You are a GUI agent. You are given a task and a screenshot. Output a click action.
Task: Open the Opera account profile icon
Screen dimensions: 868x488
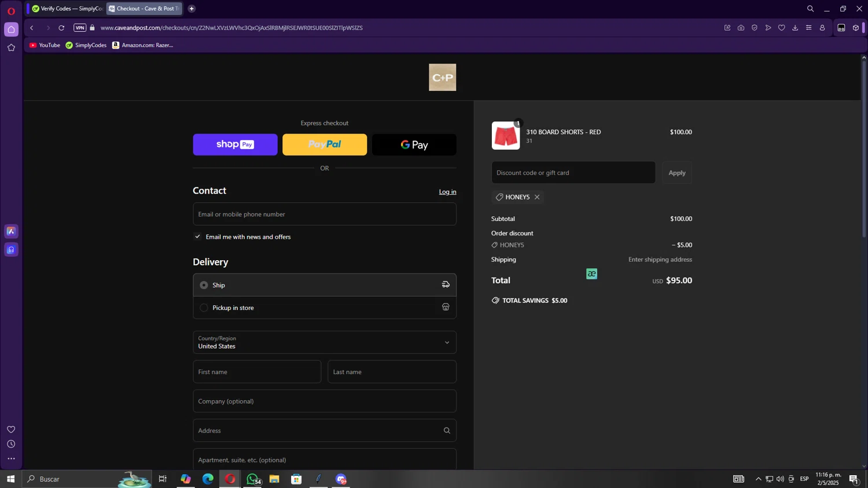[x=822, y=28]
